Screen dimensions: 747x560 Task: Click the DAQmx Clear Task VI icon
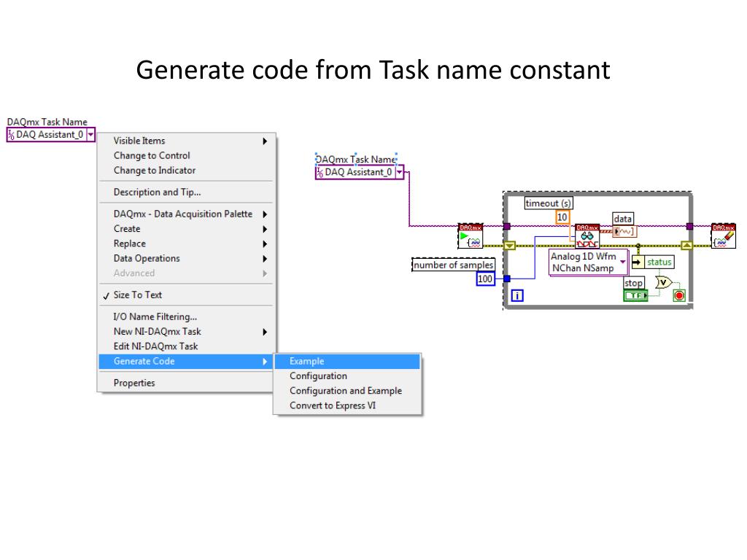(723, 236)
